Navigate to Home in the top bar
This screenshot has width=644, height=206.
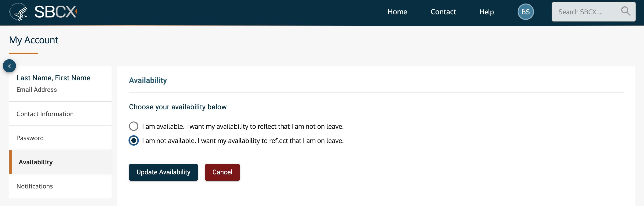[397, 12]
